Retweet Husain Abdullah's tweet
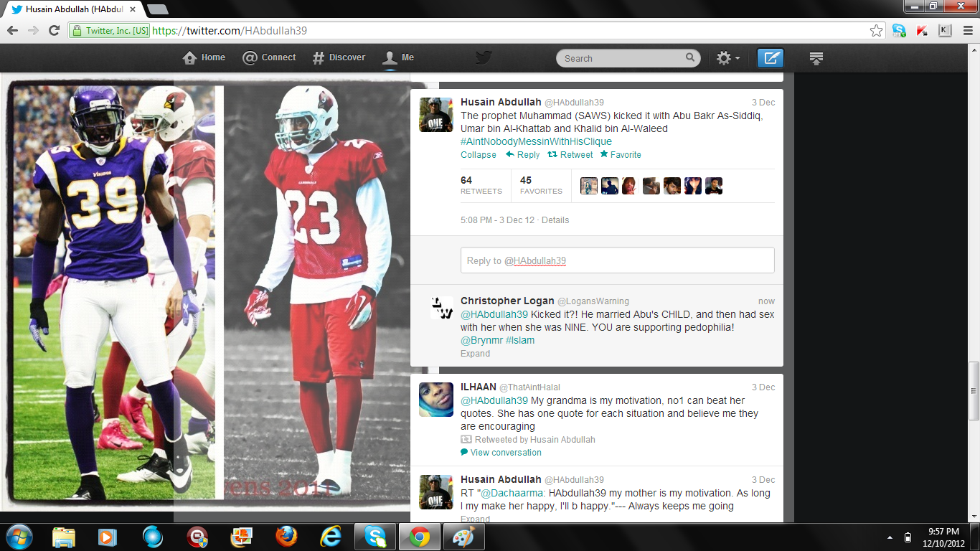980x551 pixels. pos(570,155)
